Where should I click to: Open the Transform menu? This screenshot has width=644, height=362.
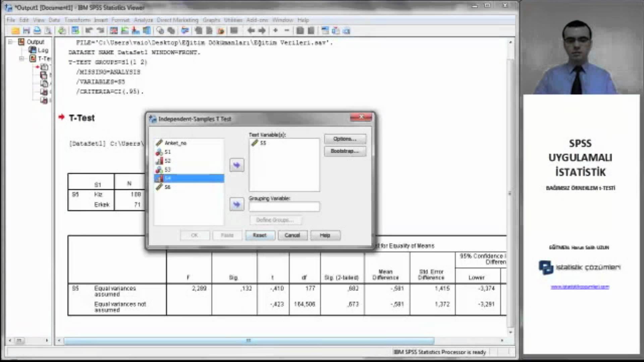pyautogui.click(x=77, y=20)
